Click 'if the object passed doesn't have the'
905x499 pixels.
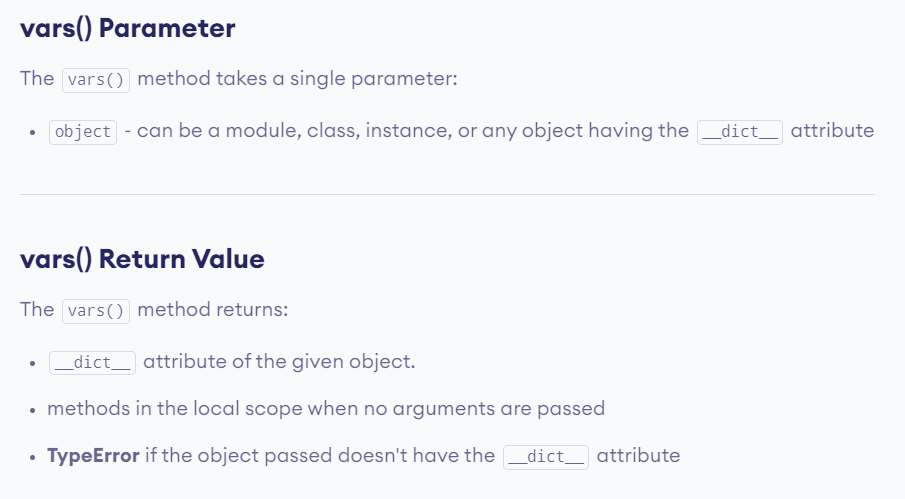click(x=320, y=456)
